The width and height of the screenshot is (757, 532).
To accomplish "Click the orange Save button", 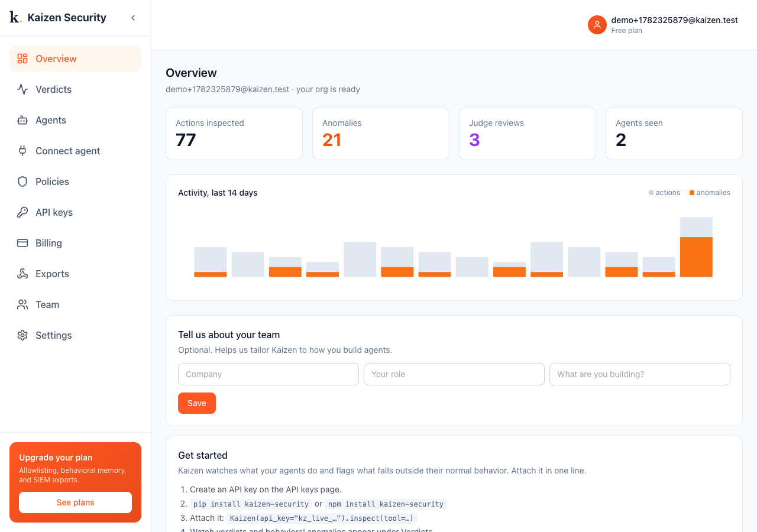I will [x=197, y=403].
